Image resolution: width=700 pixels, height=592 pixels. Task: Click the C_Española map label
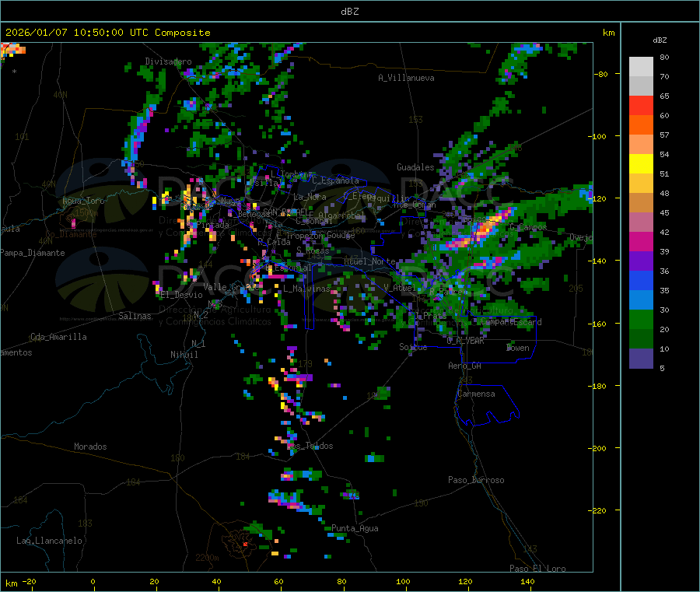pos(335,180)
